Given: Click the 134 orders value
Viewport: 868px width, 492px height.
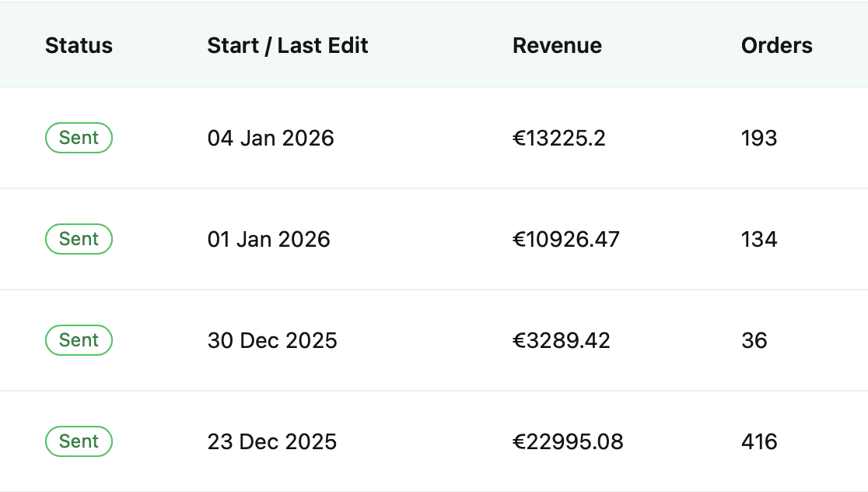Looking at the screenshot, I should coord(759,239).
